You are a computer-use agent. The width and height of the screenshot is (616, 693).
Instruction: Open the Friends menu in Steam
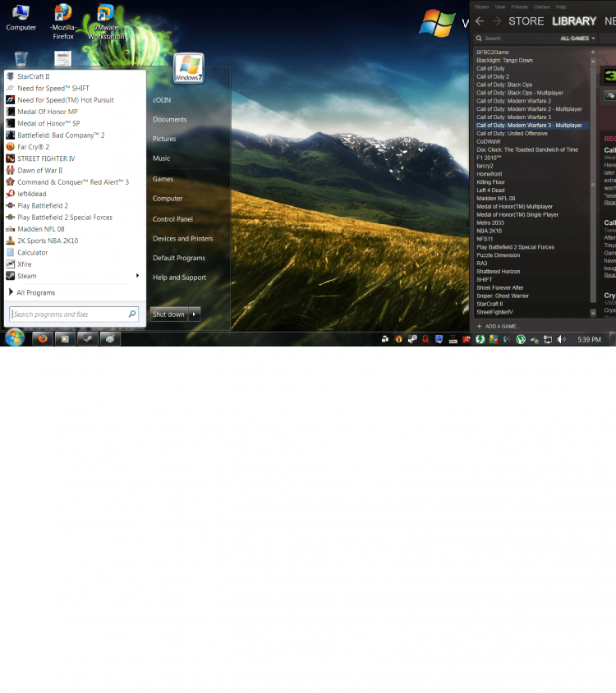(519, 7)
